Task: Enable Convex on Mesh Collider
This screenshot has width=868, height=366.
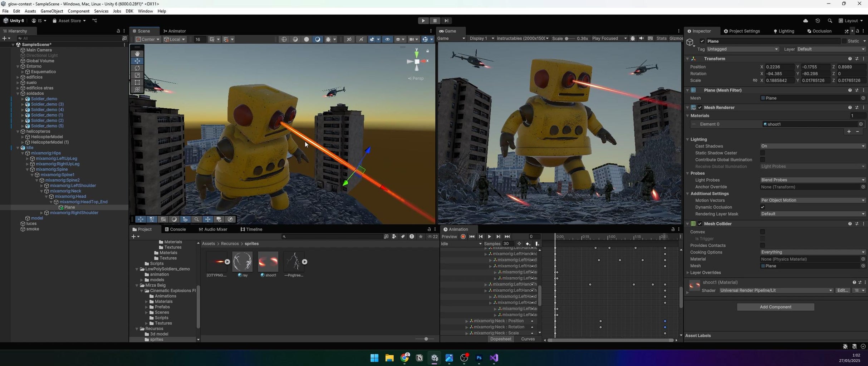Action: pos(762,232)
